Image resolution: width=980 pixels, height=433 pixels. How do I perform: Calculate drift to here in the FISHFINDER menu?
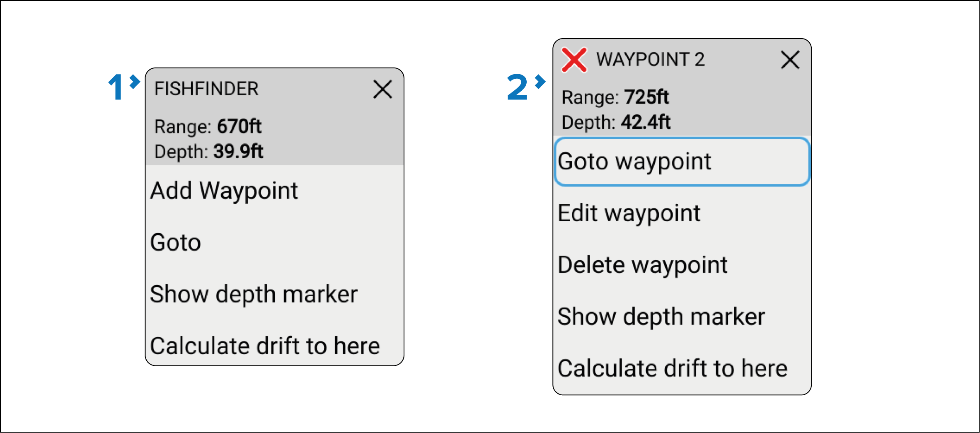[x=265, y=346]
